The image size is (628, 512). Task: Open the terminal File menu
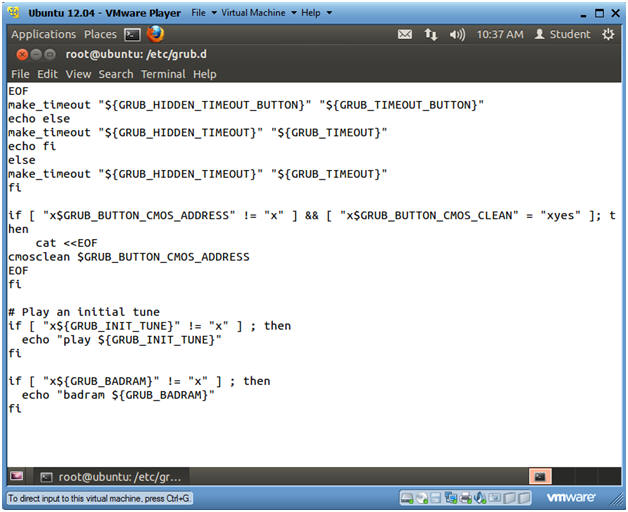(x=20, y=74)
